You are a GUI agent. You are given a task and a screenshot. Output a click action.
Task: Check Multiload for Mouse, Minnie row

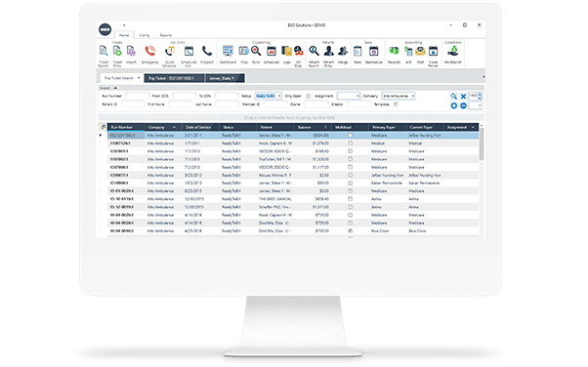tap(350, 175)
